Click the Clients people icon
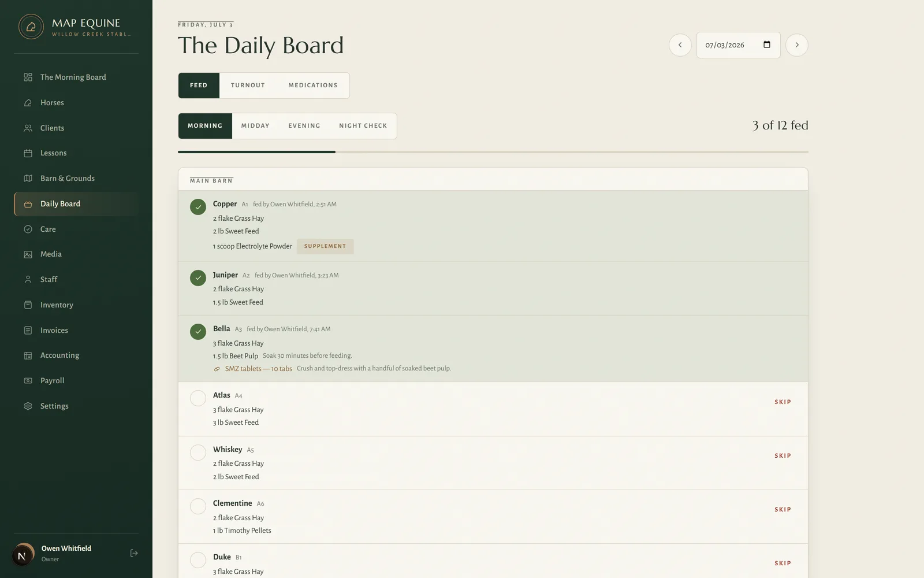 (28, 128)
